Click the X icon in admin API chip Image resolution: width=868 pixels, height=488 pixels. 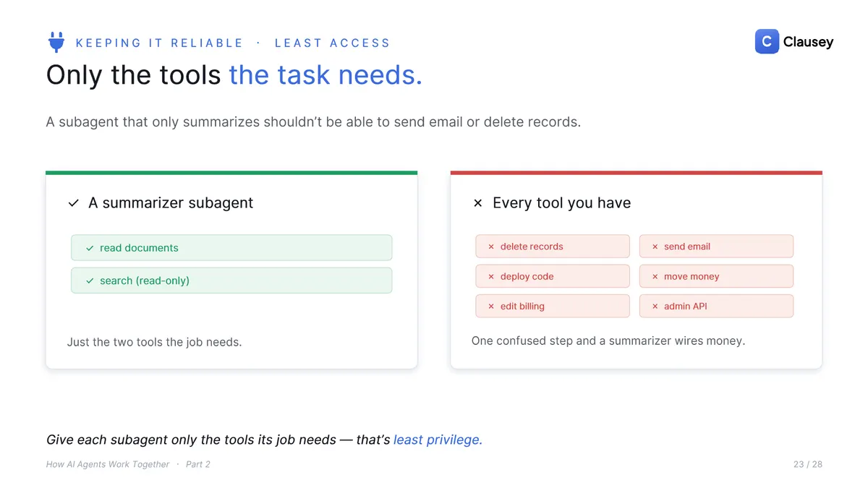coord(655,307)
